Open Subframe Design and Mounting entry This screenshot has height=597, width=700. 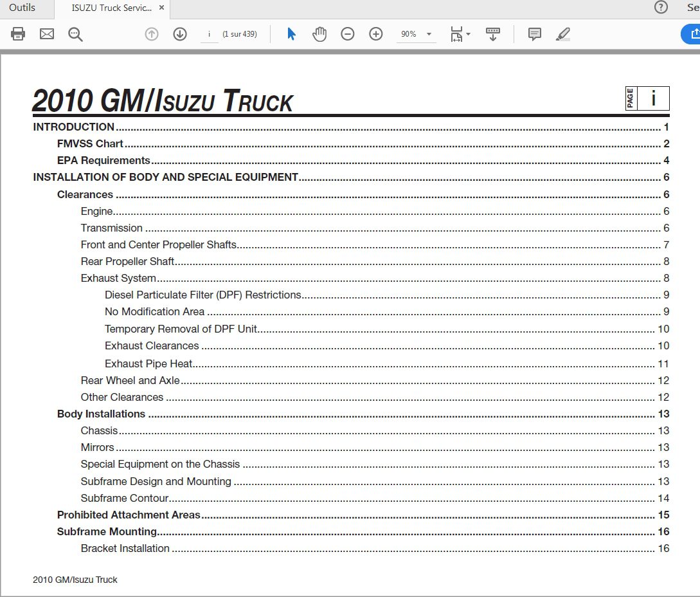pyautogui.click(x=375, y=481)
